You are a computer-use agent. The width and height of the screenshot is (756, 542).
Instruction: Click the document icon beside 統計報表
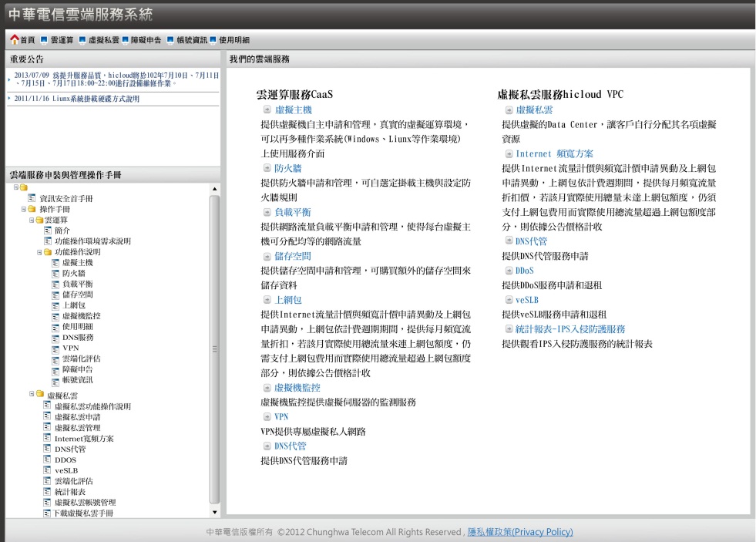click(47, 491)
